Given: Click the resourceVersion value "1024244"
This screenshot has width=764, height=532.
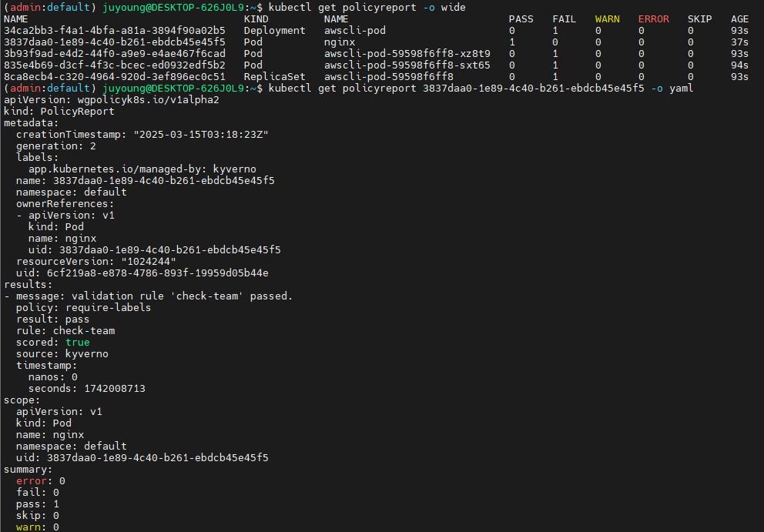Looking at the screenshot, I should 149,262.
